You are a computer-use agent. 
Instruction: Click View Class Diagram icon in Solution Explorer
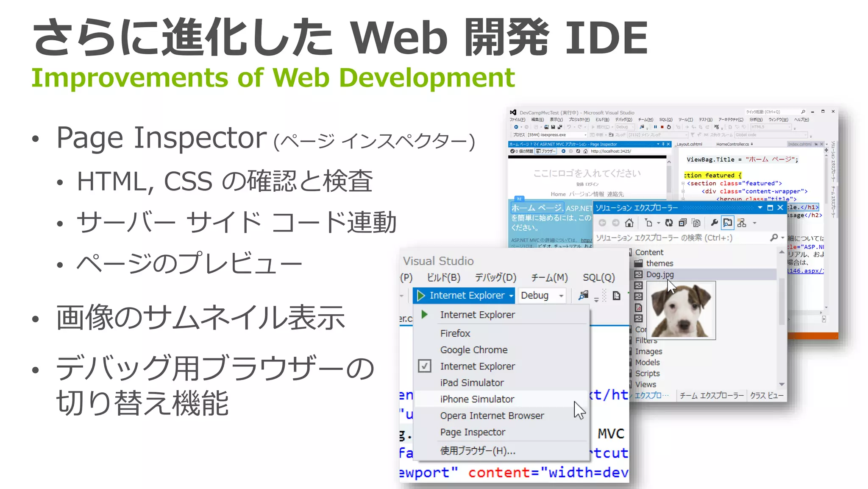pos(742,223)
